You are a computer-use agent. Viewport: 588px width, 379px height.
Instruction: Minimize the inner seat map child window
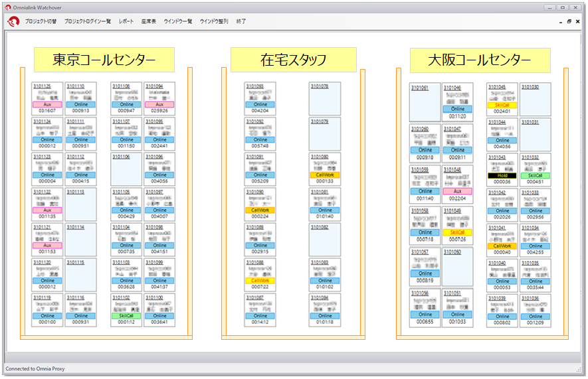point(561,22)
